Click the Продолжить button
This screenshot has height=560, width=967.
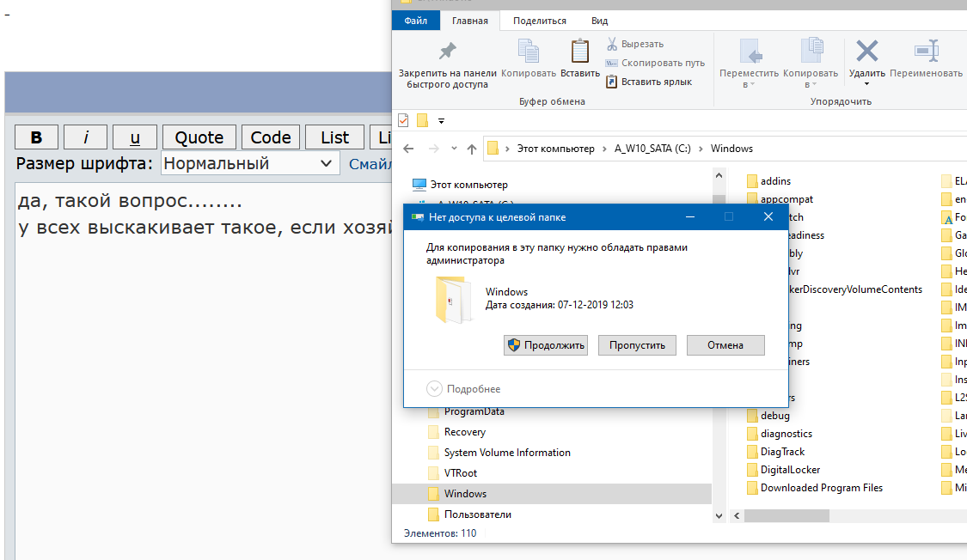[546, 345]
